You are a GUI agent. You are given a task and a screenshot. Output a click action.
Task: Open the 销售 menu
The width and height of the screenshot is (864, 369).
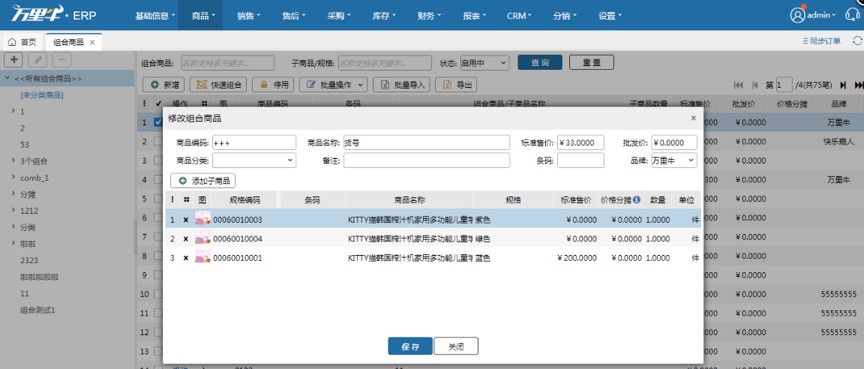[249, 15]
